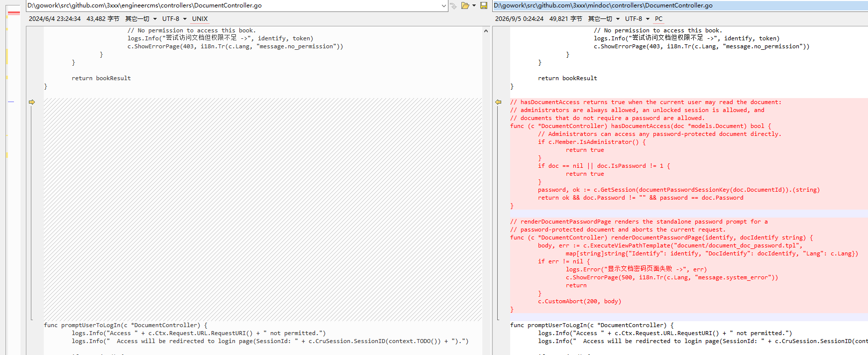Click the 'if doc == nil' condition line
The image size is (868, 355).
pos(604,166)
